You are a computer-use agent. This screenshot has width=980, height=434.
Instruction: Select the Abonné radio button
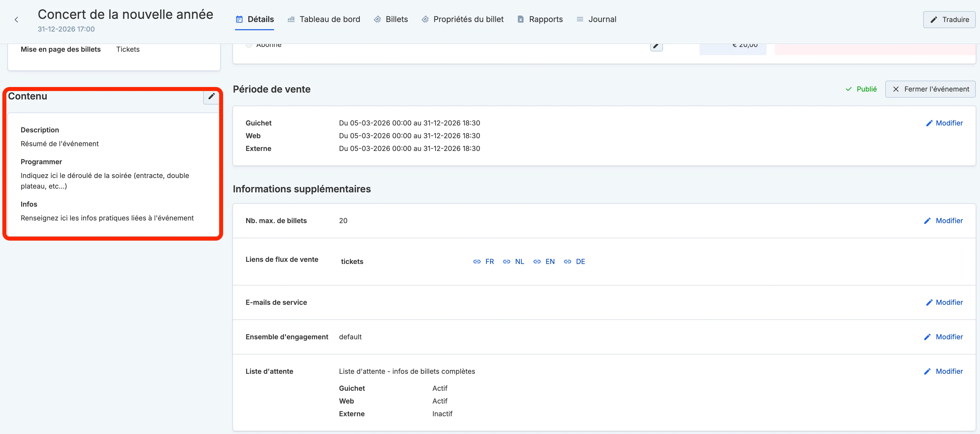(249, 45)
